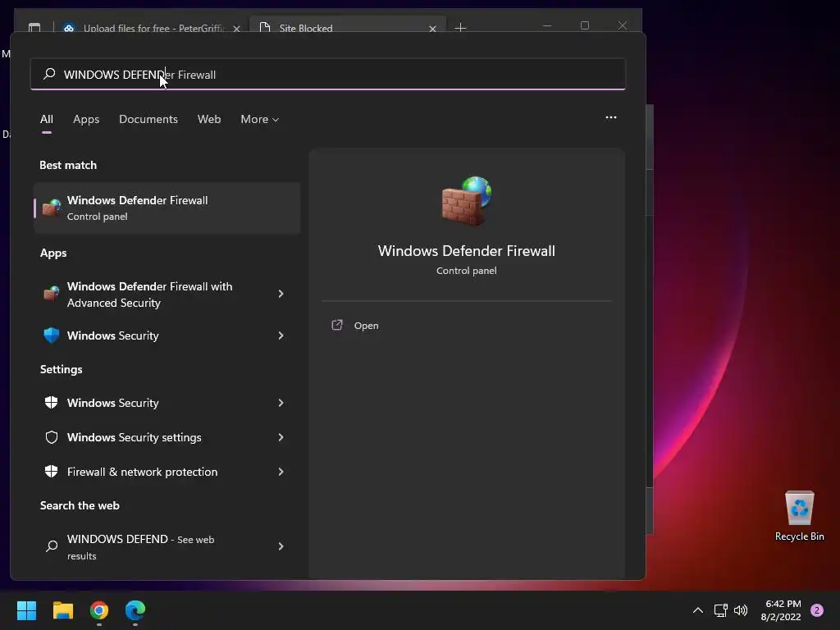Show hidden system tray icons
The image size is (840, 630).
pos(697,610)
